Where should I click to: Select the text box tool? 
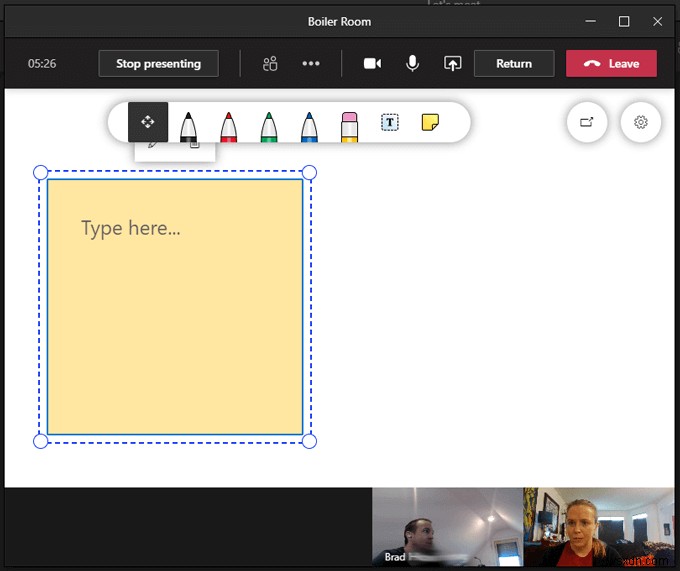[390, 122]
